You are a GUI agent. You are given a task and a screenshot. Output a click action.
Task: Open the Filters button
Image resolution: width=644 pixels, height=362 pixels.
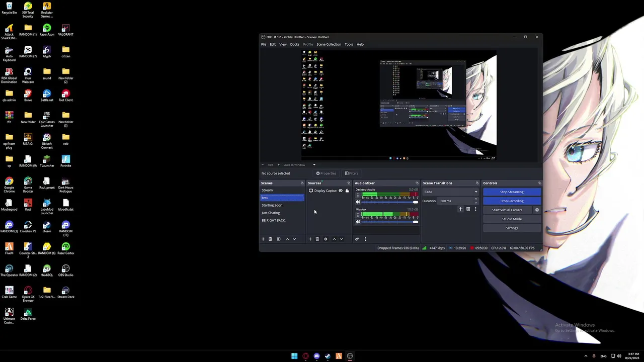click(x=351, y=173)
